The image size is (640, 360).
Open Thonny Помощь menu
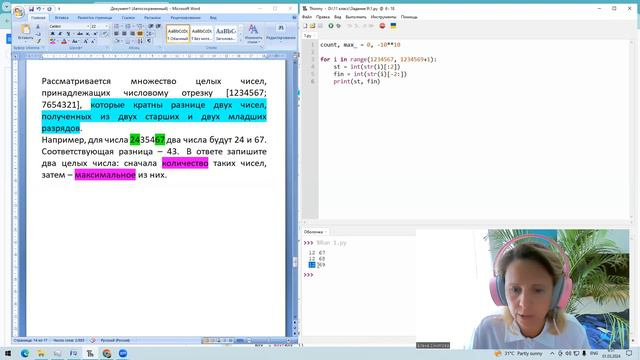coord(409,17)
